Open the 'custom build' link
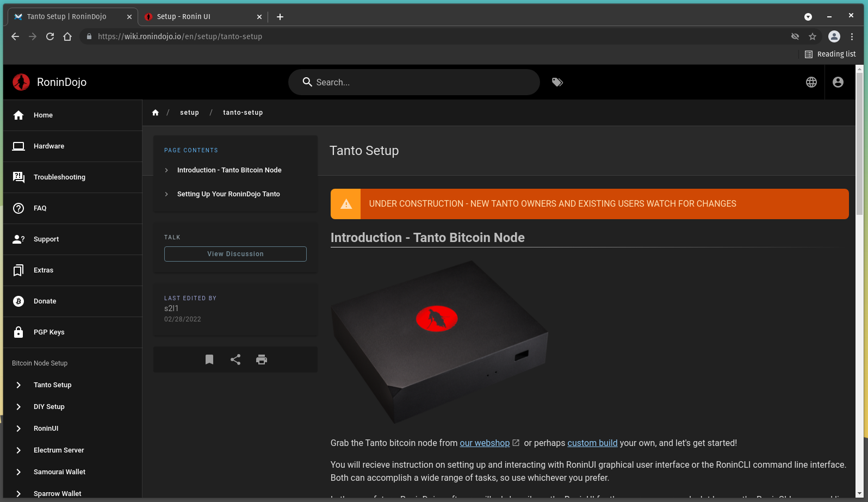The width and height of the screenshot is (868, 502). (592, 443)
